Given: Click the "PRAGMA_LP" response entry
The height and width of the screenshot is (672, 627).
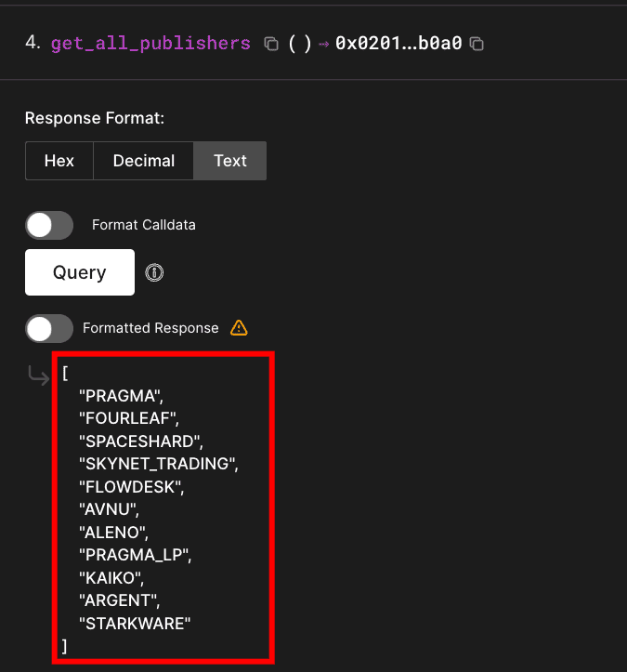Looking at the screenshot, I should 136,555.
